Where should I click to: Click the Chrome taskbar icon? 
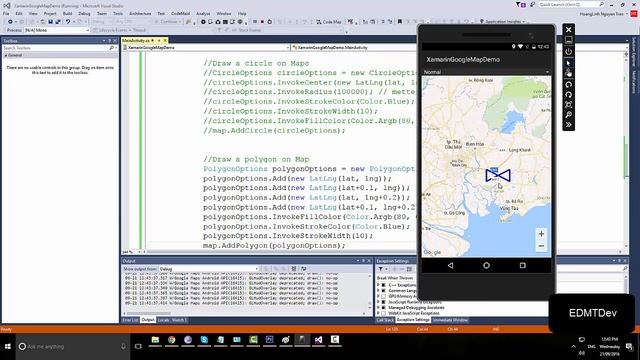pos(171,340)
